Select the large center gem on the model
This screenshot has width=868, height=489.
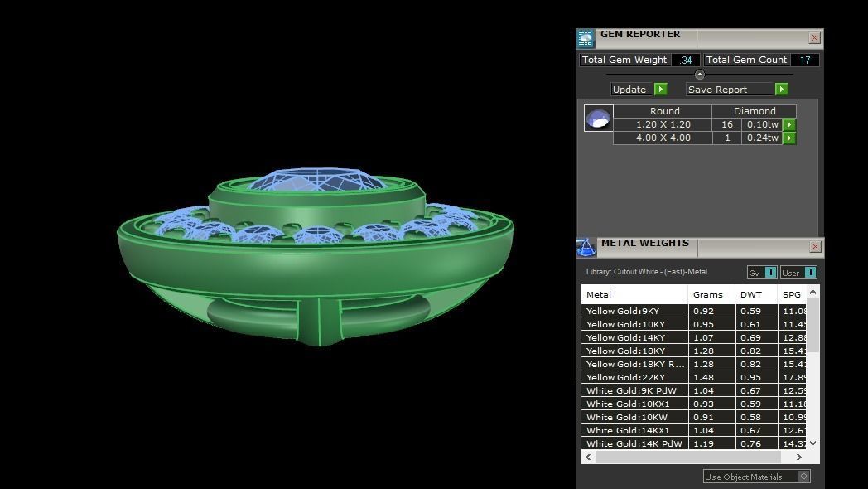(316, 181)
